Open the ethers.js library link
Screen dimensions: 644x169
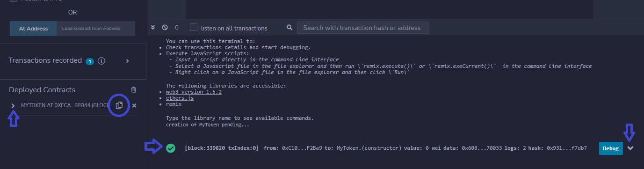click(x=180, y=98)
